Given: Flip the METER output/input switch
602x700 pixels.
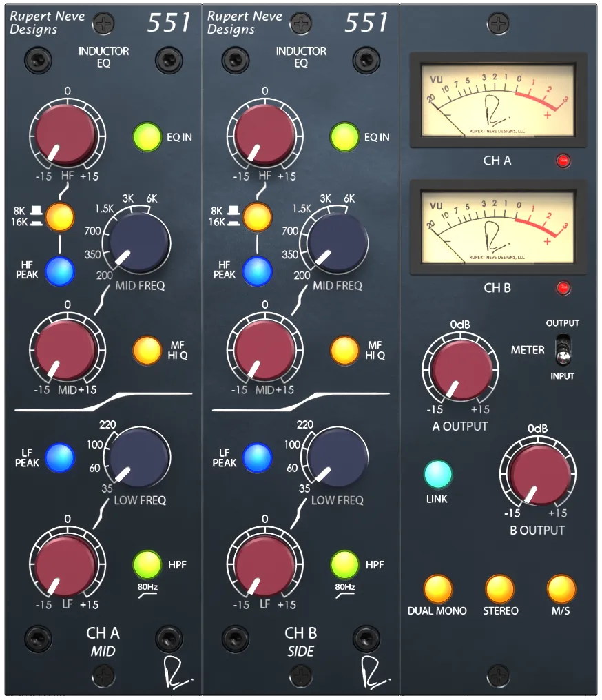Looking at the screenshot, I should pos(563,349).
